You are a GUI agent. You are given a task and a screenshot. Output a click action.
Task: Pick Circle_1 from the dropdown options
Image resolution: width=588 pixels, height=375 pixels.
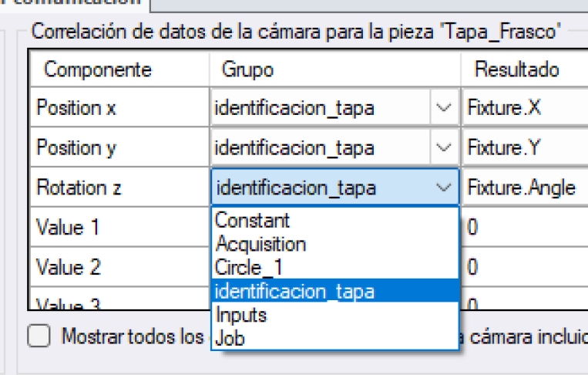pos(250,267)
